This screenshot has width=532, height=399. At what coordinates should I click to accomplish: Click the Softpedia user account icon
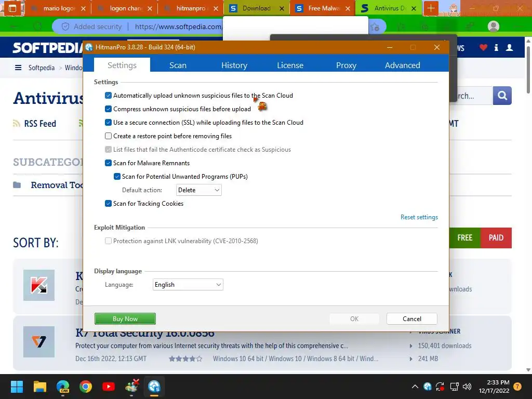coord(509,47)
